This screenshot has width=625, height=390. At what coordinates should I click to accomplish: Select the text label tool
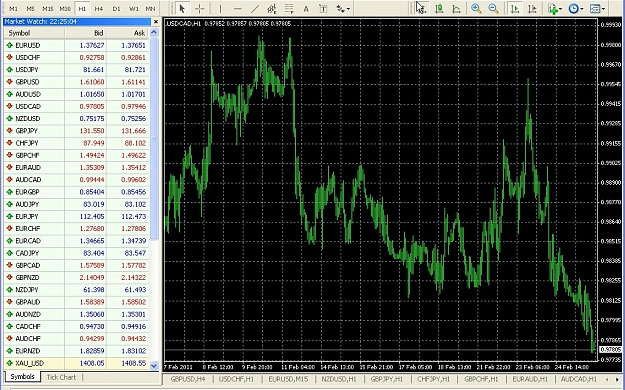[323, 8]
